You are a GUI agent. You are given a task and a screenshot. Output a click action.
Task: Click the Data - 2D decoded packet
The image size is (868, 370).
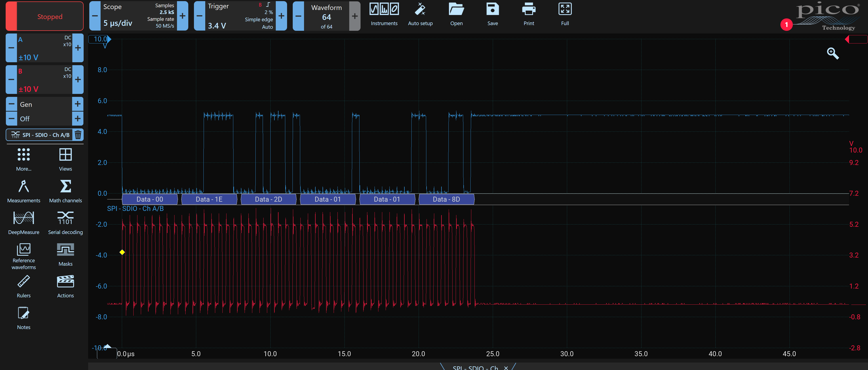268,199
